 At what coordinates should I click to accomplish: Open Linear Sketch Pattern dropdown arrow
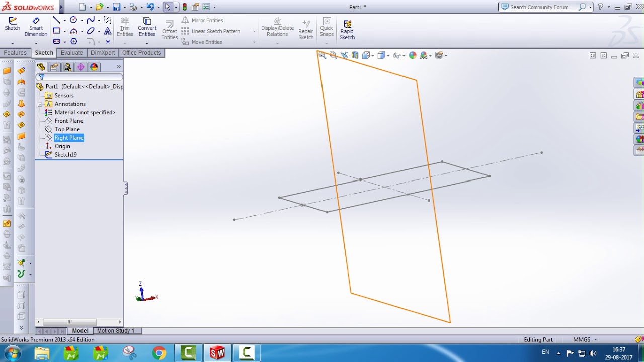point(254,31)
